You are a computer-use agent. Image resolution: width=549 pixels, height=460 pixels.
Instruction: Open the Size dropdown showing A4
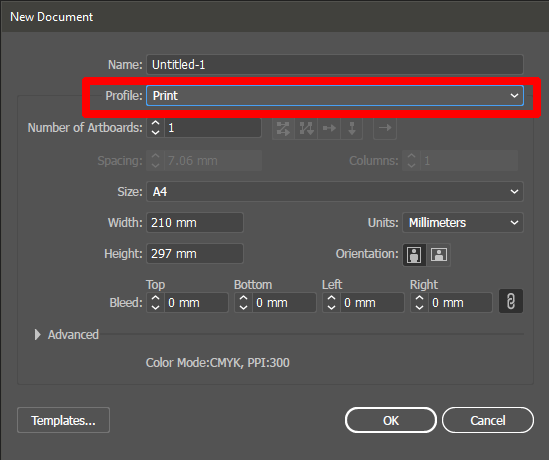(335, 191)
